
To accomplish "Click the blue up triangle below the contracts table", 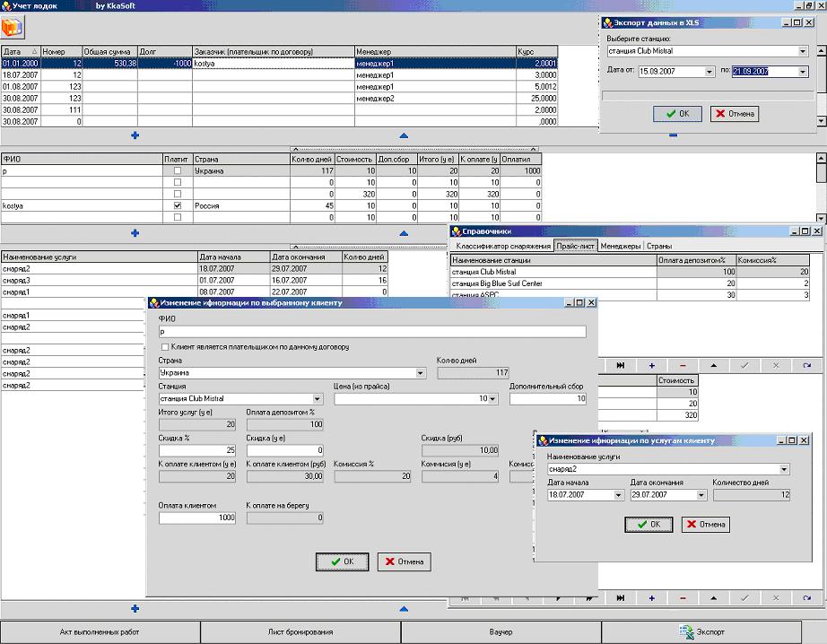I will 404,135.
